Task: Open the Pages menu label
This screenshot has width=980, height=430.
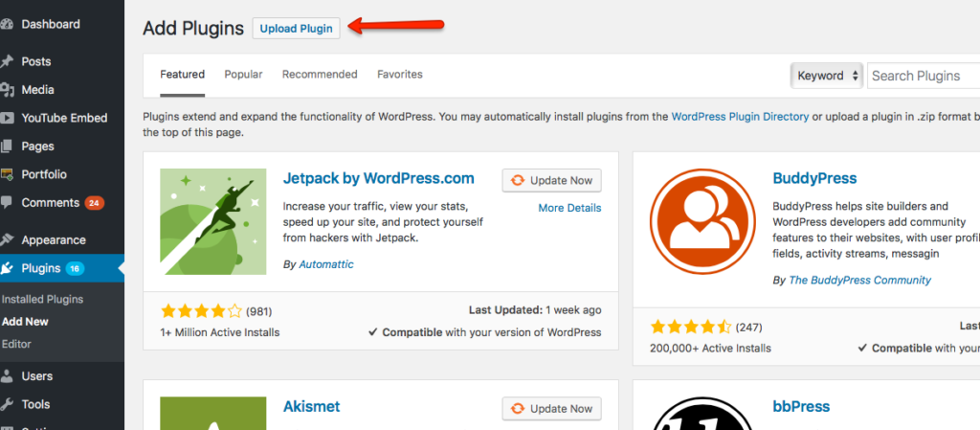Action: point(37,147)
